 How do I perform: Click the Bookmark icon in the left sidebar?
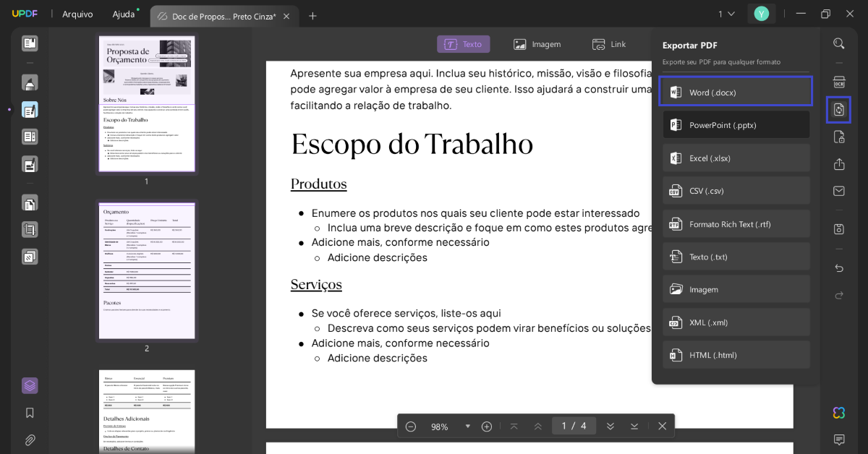point(30,413)
